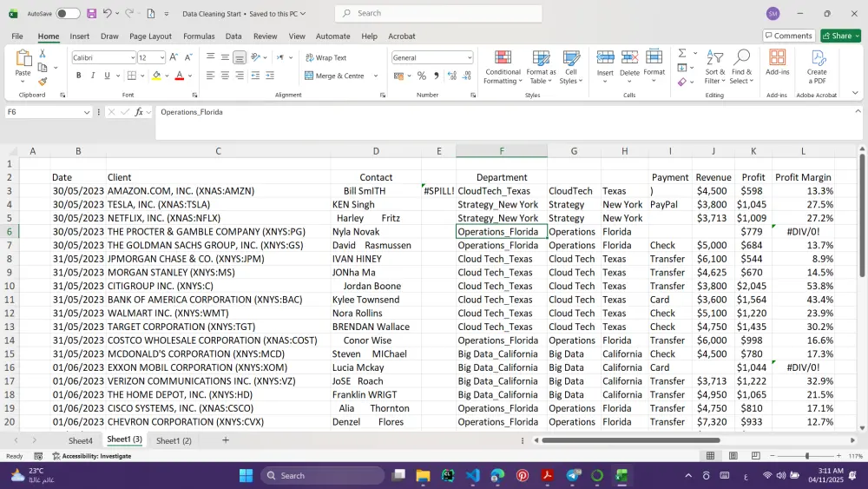Click the yellow Fill Colour swatch
The width and height of the screenshot is (868, 489).
[x=156, y=76]
